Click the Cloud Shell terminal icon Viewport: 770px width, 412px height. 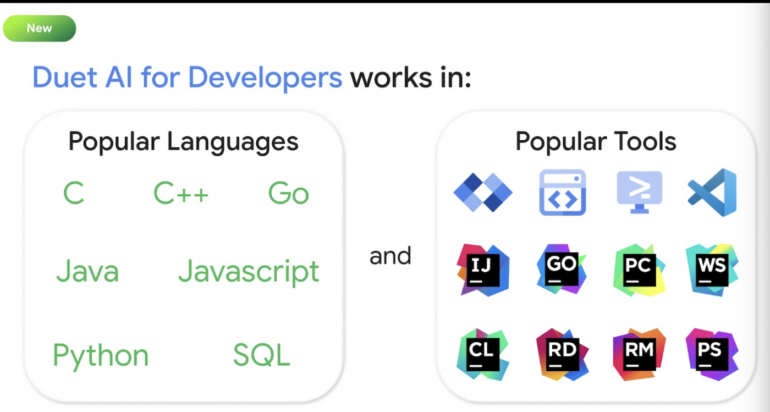[x=639, y=192]
